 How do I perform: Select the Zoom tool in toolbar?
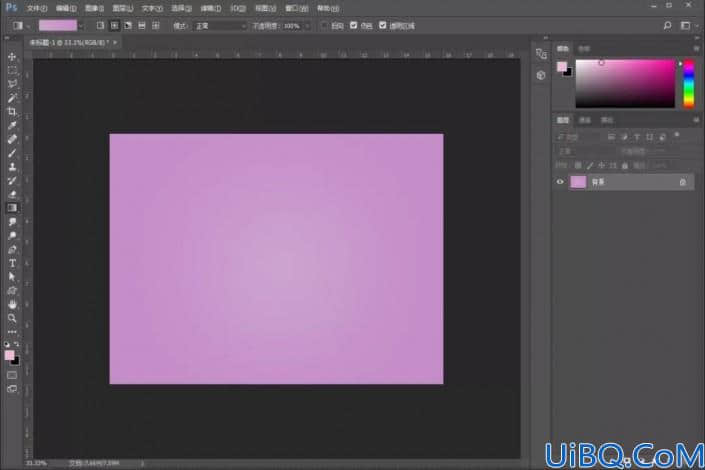click(x=12, y=318)
